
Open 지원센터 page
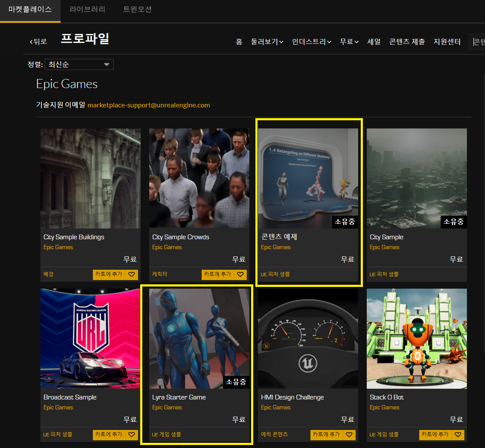pos(447,42)
